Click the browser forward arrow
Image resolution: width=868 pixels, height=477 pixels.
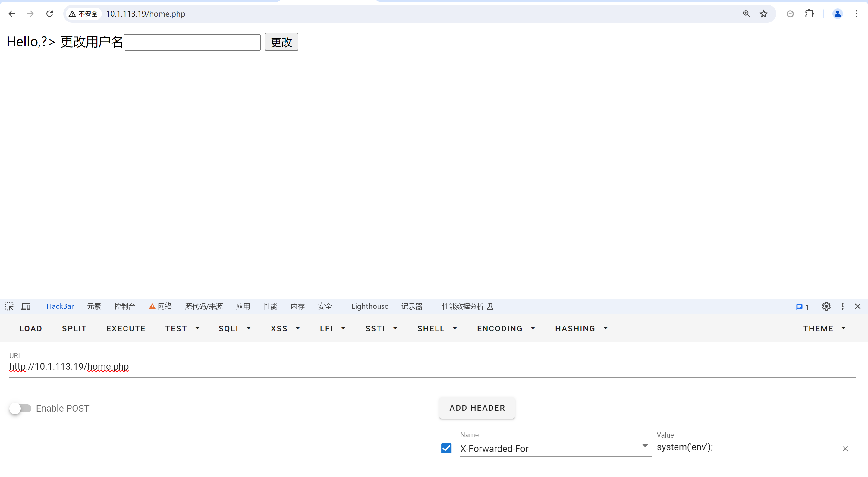[31, 14]
